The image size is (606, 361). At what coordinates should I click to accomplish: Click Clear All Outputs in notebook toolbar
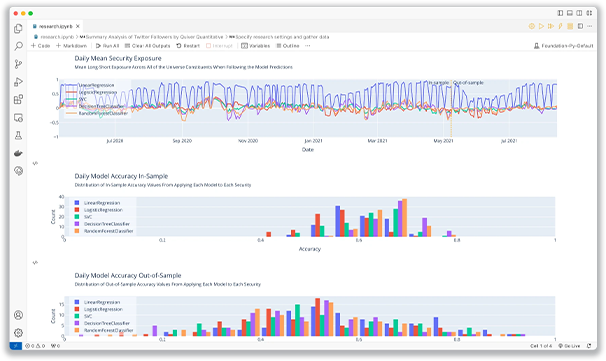[x=148, y=46]
